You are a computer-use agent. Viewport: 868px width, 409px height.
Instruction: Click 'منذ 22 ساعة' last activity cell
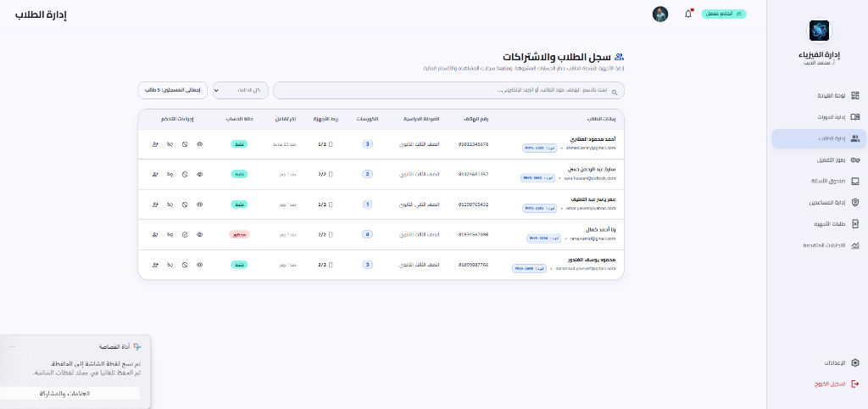285,144
